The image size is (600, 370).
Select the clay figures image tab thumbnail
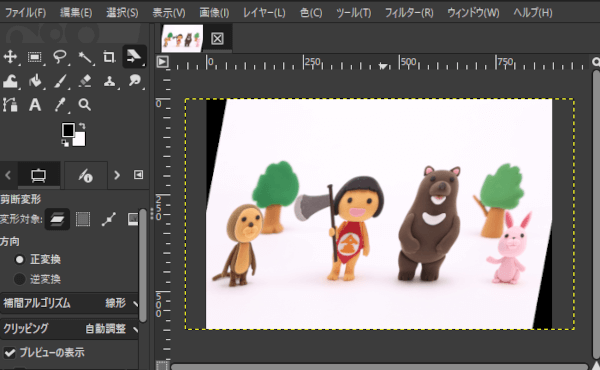point(182,38)
